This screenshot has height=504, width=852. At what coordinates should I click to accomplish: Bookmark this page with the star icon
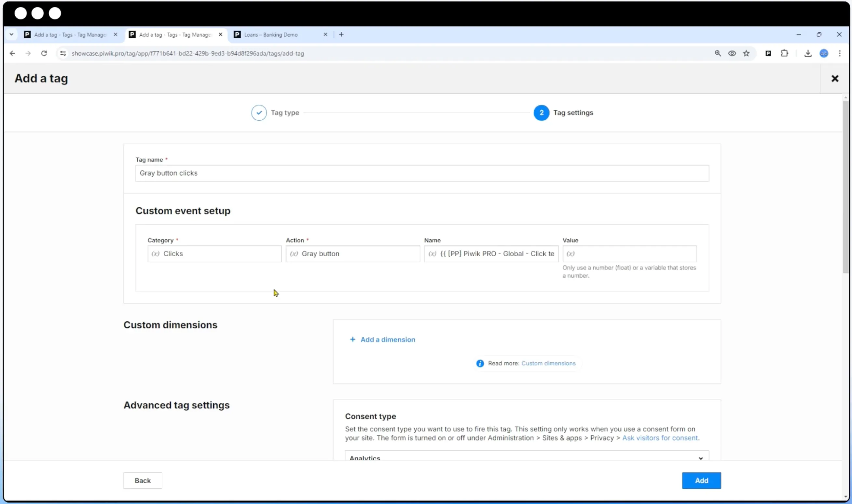coord(746,53)
